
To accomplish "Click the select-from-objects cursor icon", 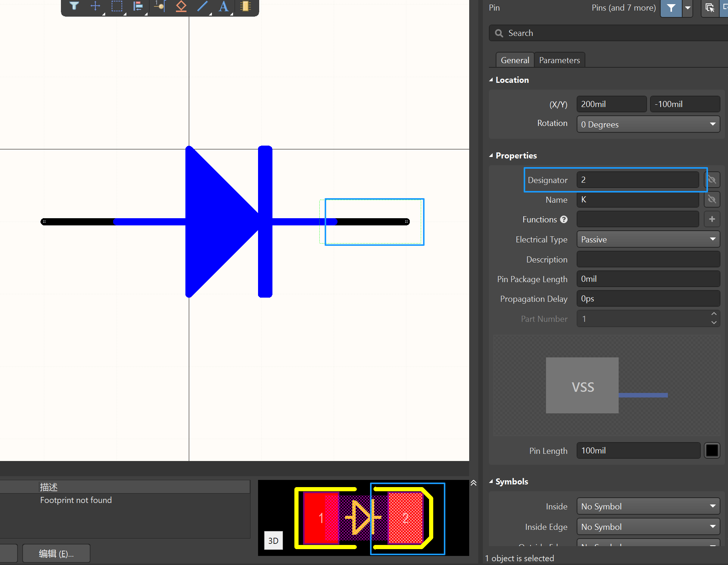I will pos(710,8).
